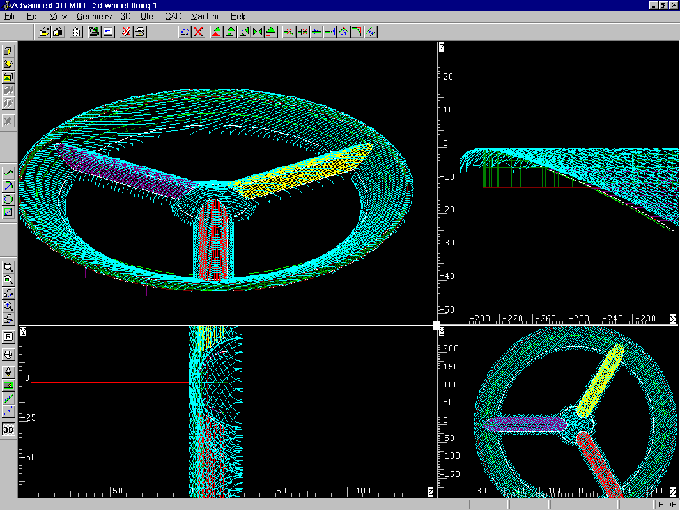Click the blue circular arrows icon in the toolbar
Image resolution: width=680 pixels, height=510 pixels.
tap(185, 32)
